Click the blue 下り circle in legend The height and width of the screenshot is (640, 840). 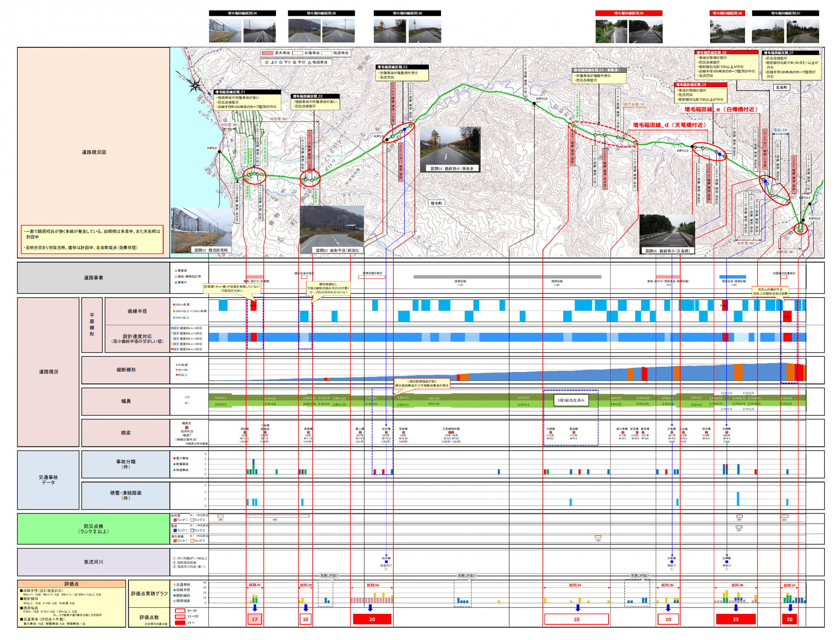[280, 63]
